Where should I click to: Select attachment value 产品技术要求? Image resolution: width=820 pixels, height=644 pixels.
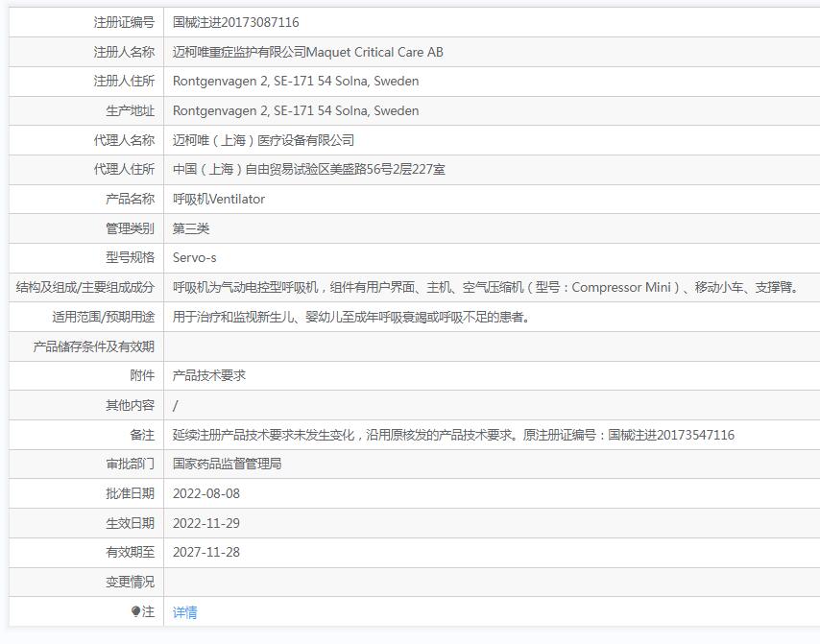209,376
